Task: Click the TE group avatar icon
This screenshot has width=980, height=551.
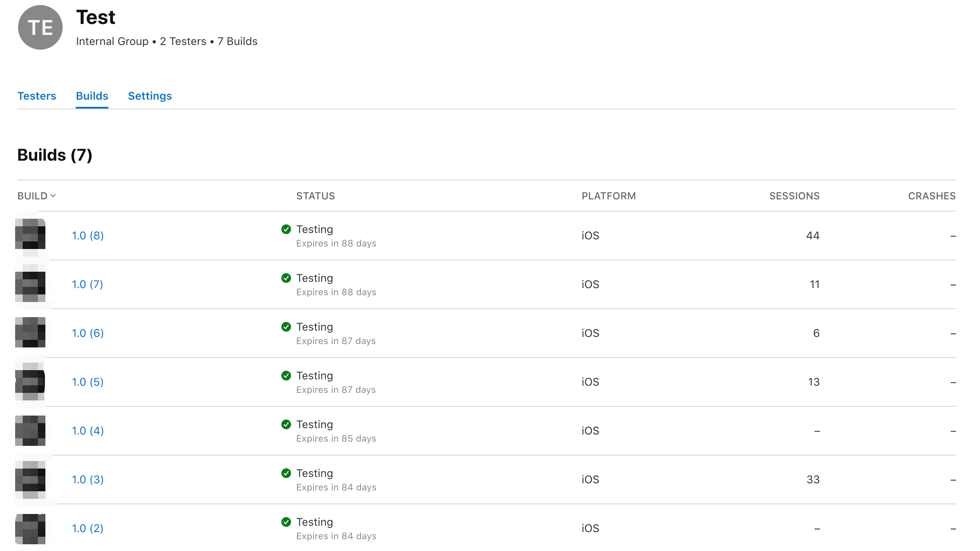Action: tap(40, 28)
